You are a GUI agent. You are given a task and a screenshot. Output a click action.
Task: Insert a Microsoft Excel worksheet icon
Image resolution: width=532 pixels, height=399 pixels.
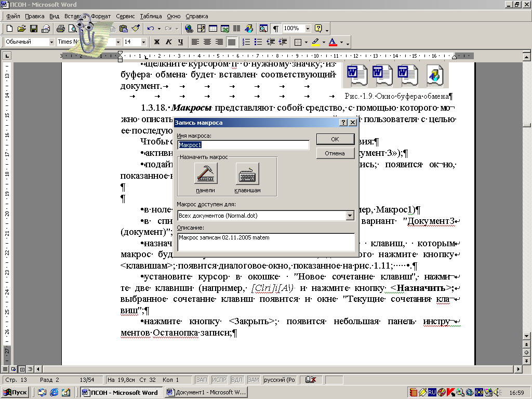tap(225, 29)
